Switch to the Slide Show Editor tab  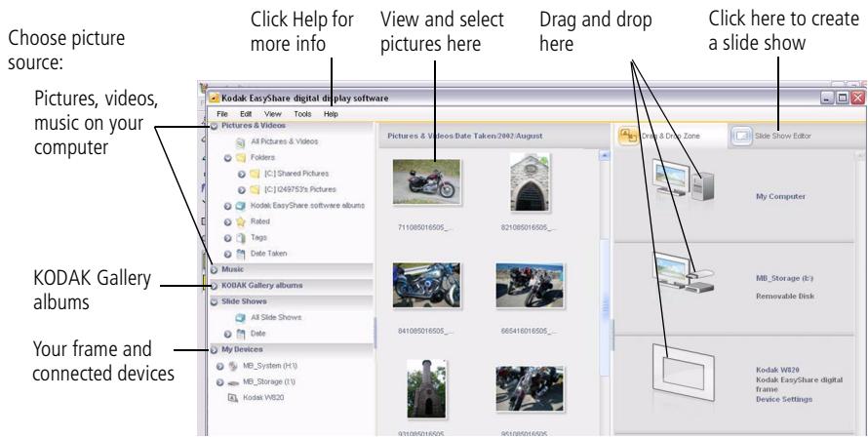(x=783, y=136)
